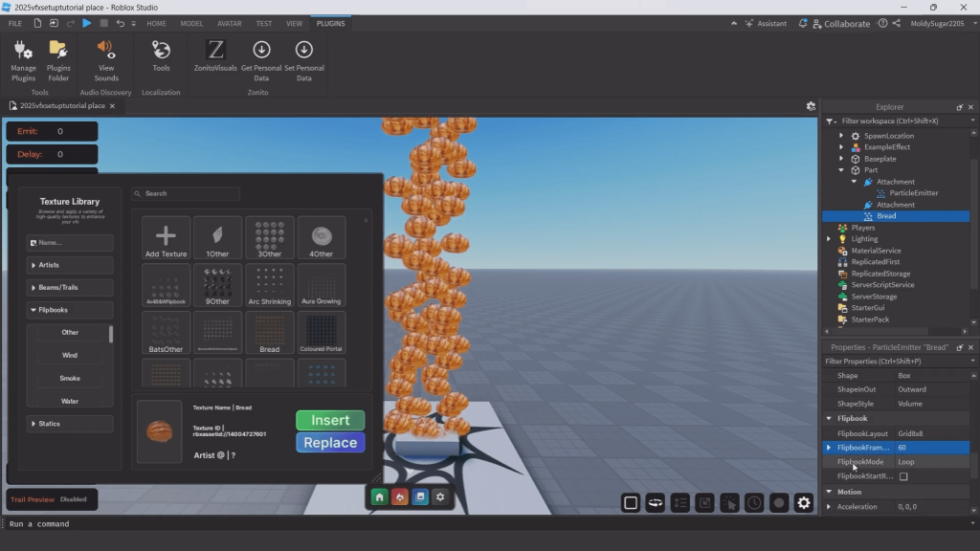Click the blue image library icon
Image resolution: width=980 pixels, height=551 pixels.
click(420, 496)
